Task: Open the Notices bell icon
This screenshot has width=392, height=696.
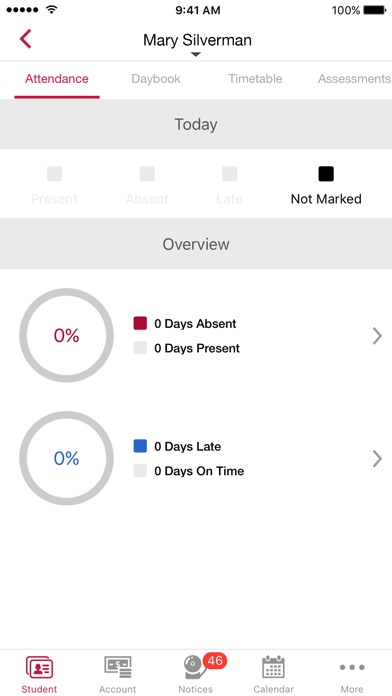Action: click(x=195, y=668)
